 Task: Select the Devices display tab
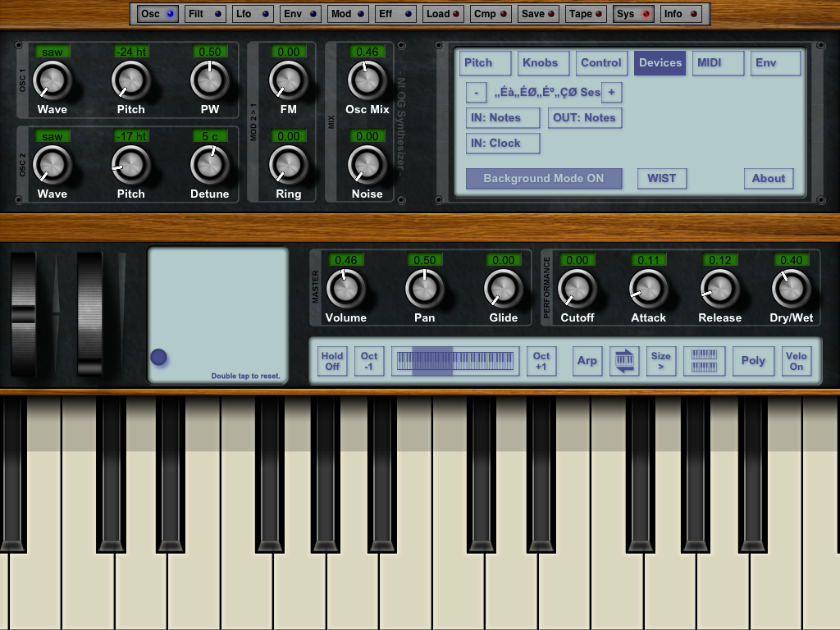[x=660, y=62]
